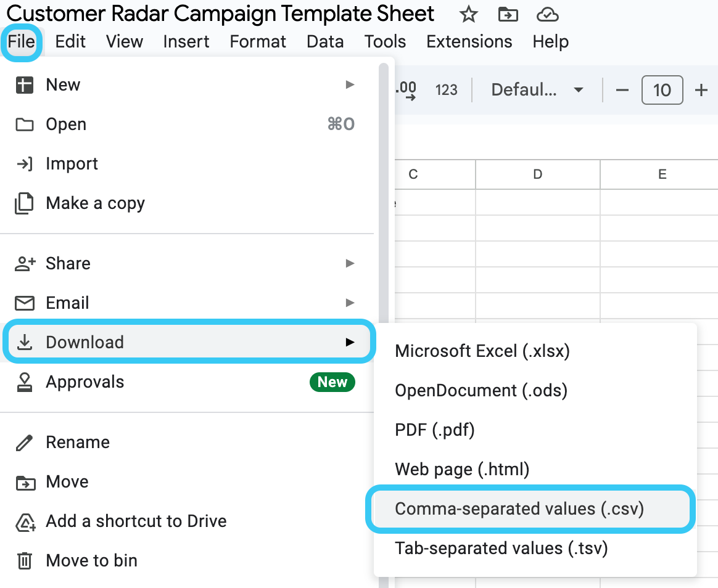This screenshot has width=718, height=588.
Task: Download as Tab-separated values (.tsv)
Action: tap(535, 548)
